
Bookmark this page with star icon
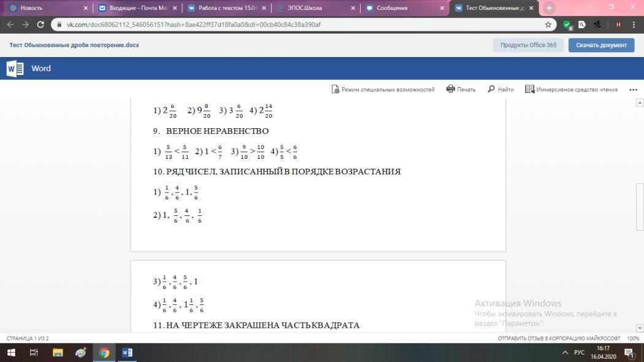click(x=548, y=25)
